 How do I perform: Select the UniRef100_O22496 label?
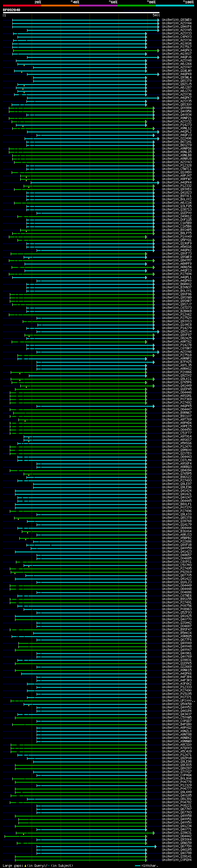tap(177, 139)
